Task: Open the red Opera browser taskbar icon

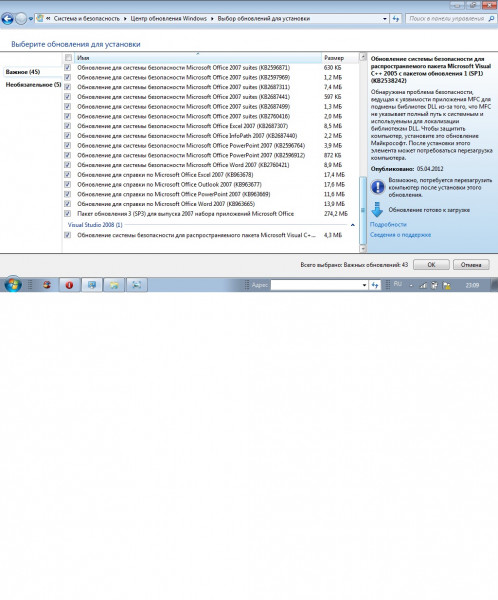Action: (x=69, y=285)
